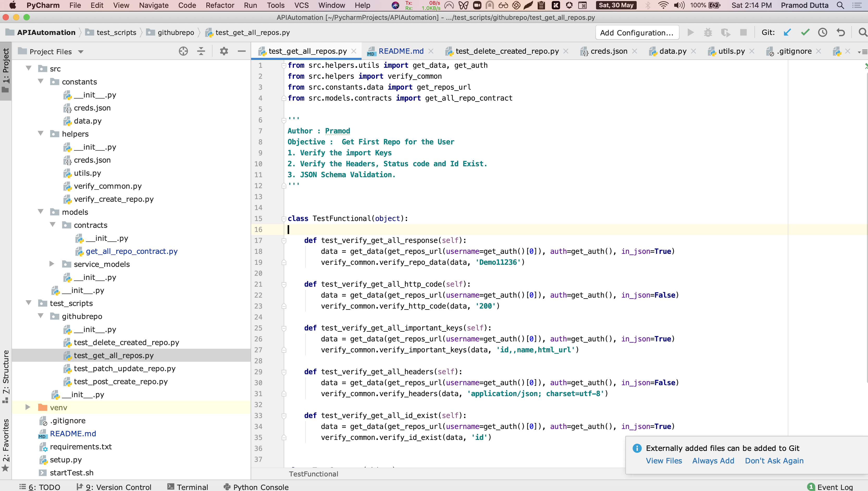The image size is (868, 491).
Task: Expand the service_models folder
Action: pyautogui.click(x=52, y=264)
